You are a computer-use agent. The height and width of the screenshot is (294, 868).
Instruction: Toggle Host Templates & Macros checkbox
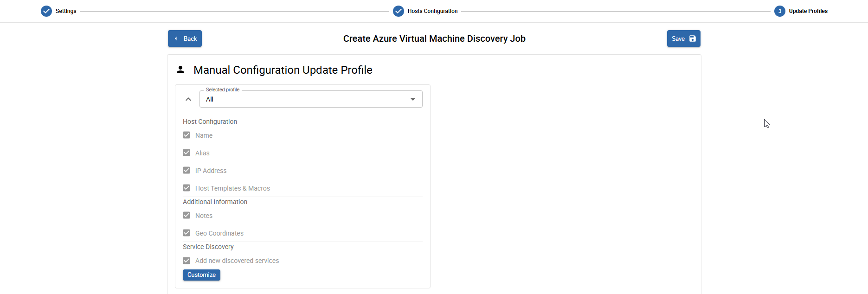click(x=186, y=188)
